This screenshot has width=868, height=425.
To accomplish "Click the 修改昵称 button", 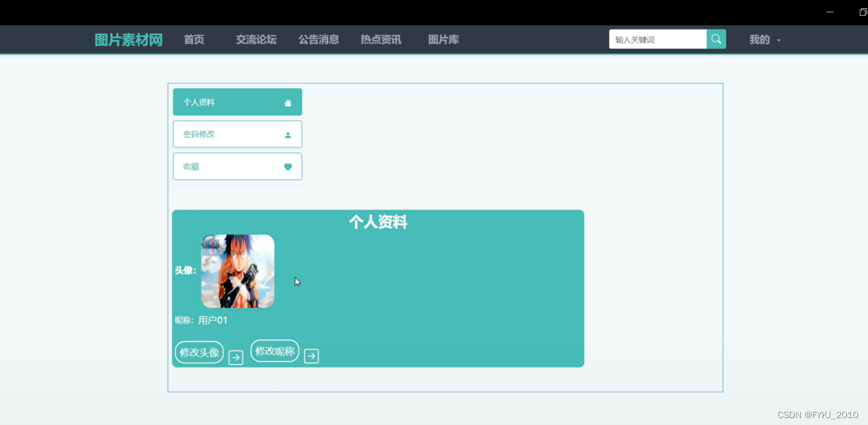I will click(x=275, y=351).
